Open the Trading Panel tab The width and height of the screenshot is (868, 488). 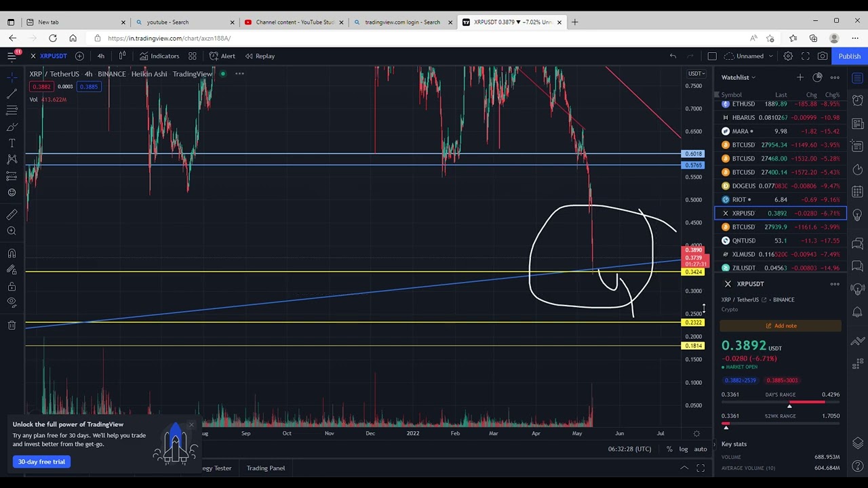click(266, 468)
